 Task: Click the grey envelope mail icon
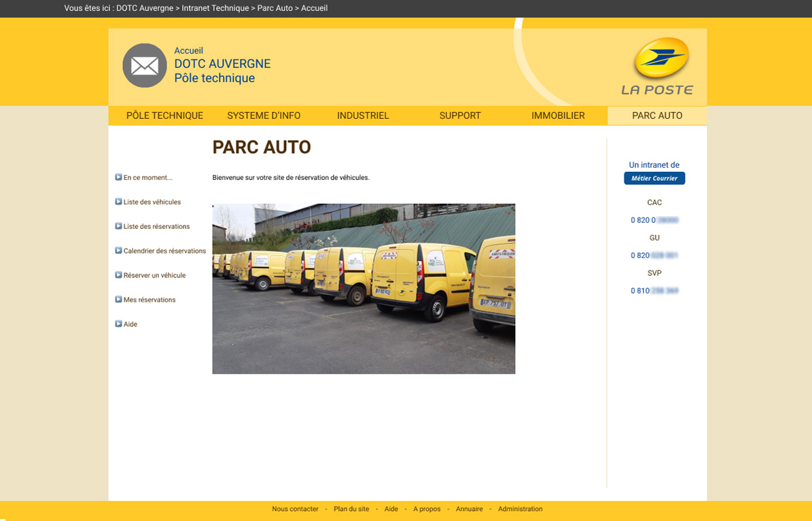pyautogui.click(x=145, y=65)
